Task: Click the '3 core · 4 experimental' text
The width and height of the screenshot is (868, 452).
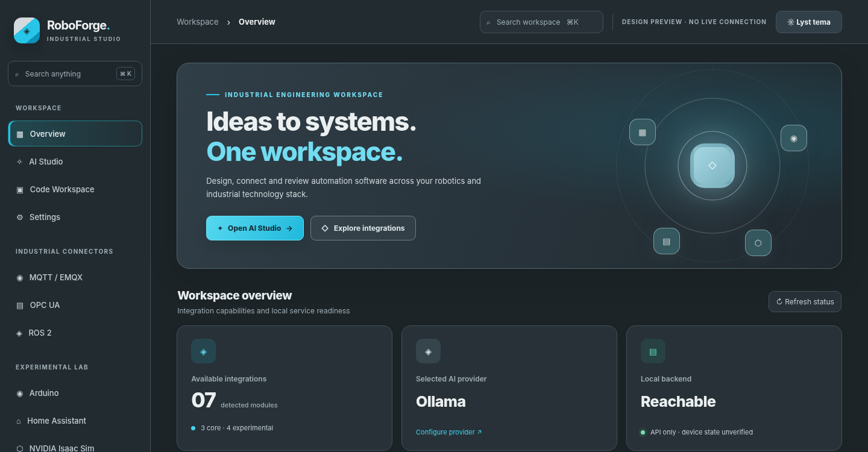Action: pyautogui.click(x=237, y=428)
